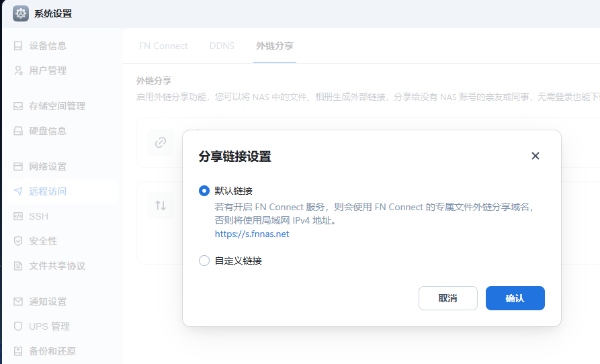Switch to the DDNS tab
Image resolution: width=600 pixels, height=364 pixels.
(222, 46)
